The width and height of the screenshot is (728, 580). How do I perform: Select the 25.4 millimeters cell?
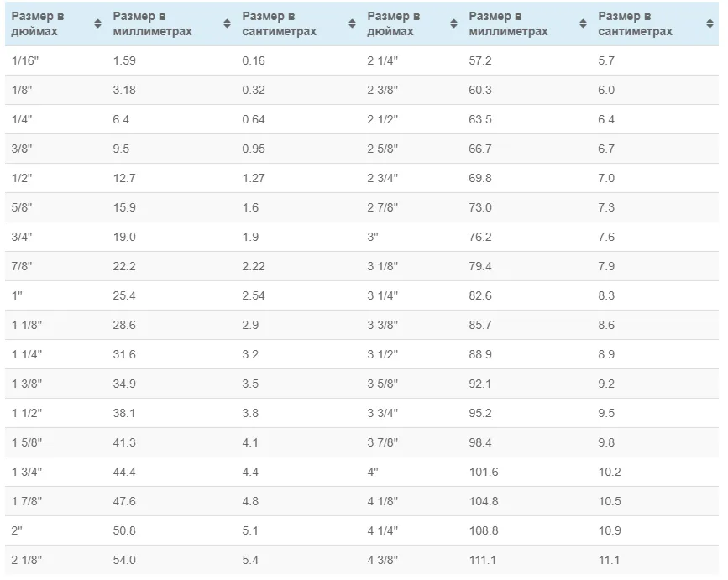click(x=124, y=295)
